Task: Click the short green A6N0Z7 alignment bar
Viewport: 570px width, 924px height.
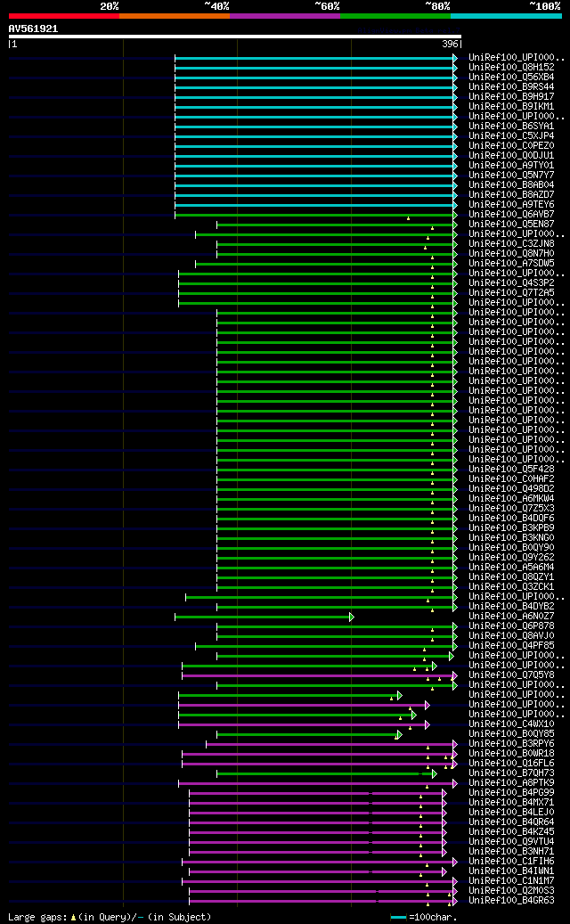Action: point(265,617)
